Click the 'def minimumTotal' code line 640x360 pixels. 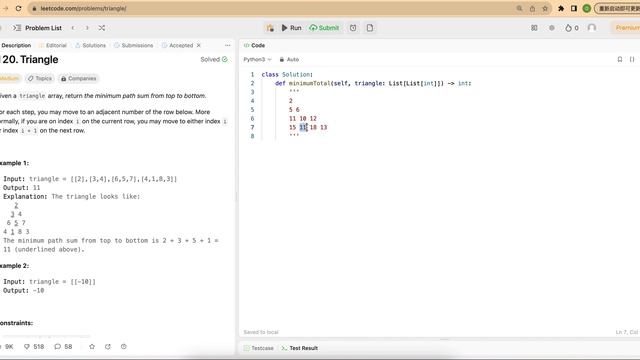click(x=373, y=83)
